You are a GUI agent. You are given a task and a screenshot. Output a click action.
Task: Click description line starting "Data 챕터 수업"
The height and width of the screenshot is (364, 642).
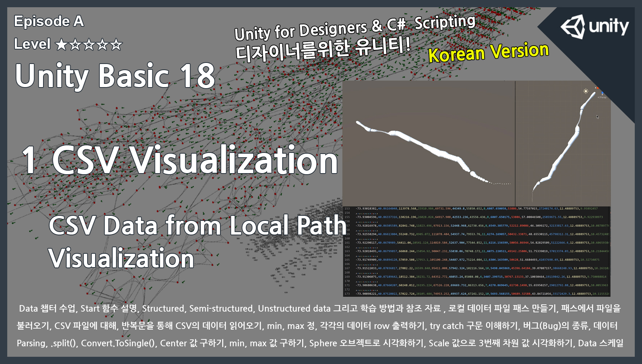[320, 308]
